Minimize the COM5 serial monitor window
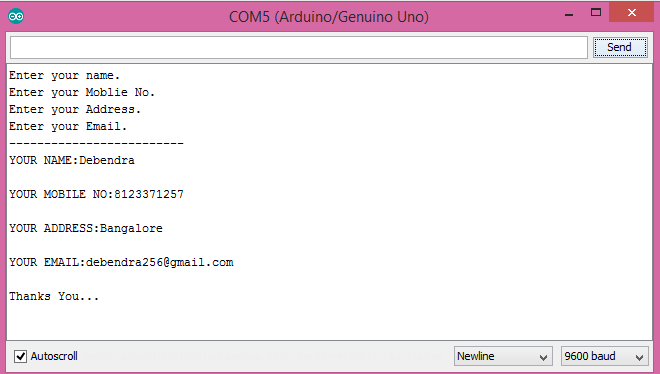The width and height of the screenshot is (660, 374). (569, 14)
